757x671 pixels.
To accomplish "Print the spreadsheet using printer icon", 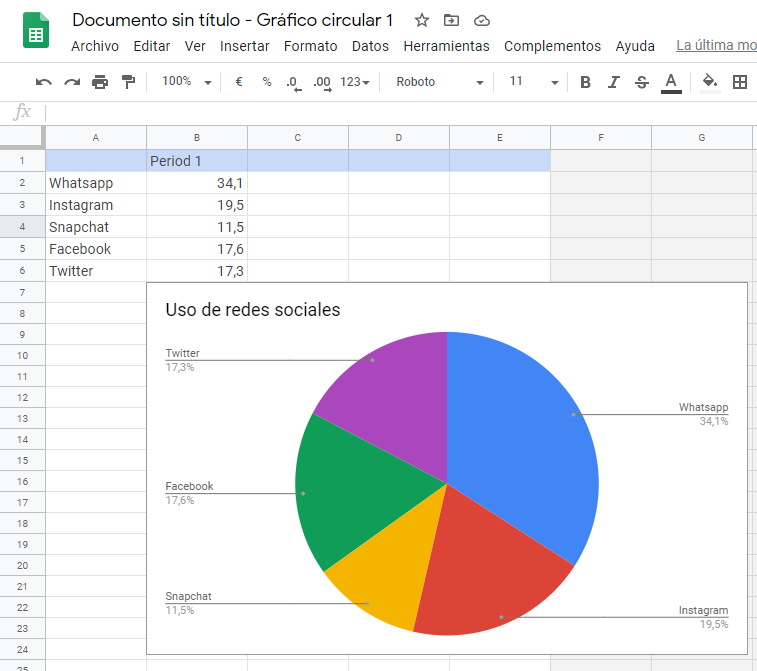I will [100, 82].
